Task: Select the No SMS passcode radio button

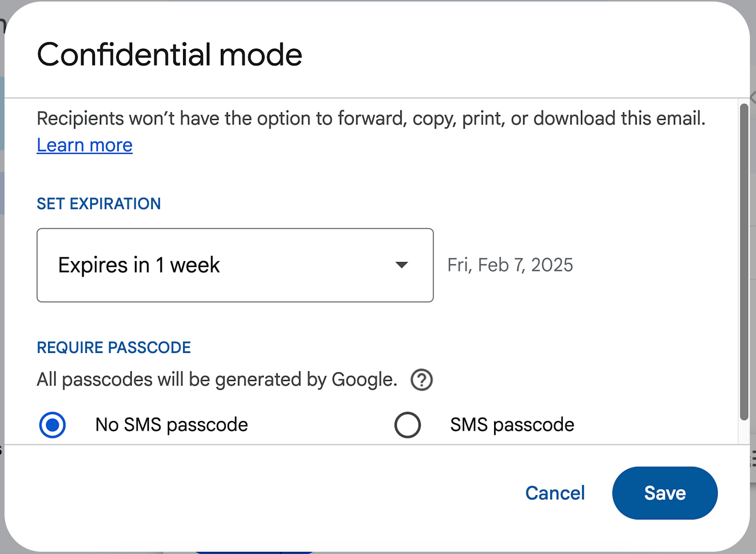Action: 52,425
